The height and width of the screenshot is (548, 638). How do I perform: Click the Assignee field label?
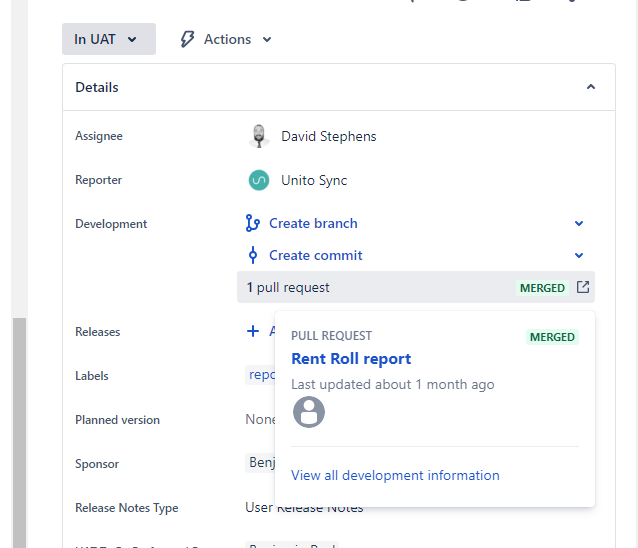[98, 136]
